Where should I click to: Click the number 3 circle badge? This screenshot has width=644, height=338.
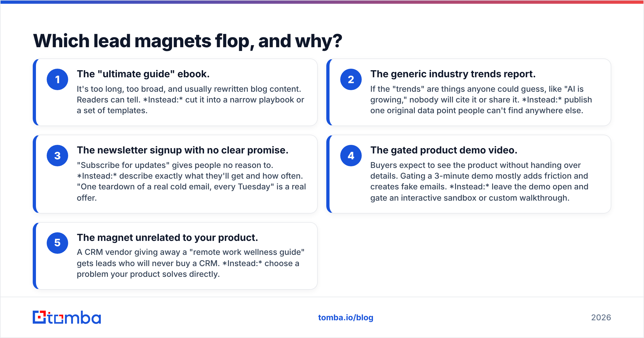57,156
